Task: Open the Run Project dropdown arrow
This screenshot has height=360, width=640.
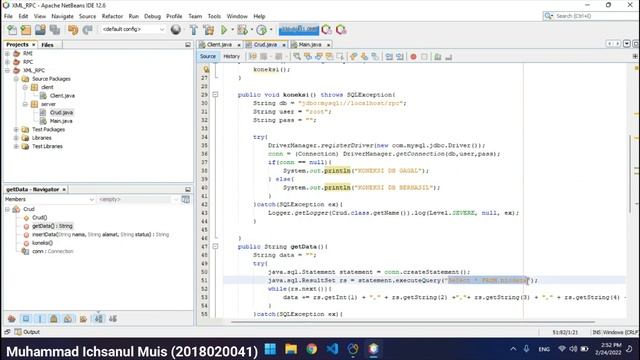Action: [x=232, y=30]
